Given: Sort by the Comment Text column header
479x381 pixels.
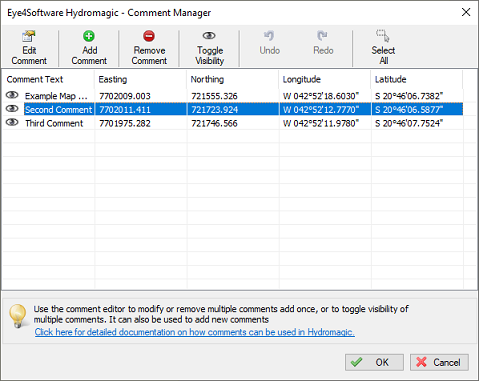Looking at the screenshot, I should point(48,79).
